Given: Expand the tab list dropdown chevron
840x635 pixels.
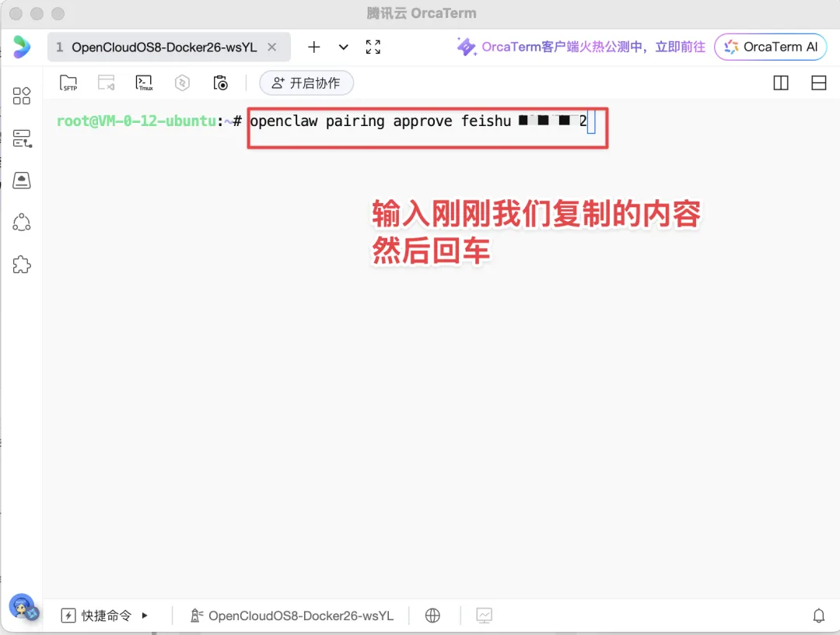Looking at the screenshot, I should (x=344, y=47).
